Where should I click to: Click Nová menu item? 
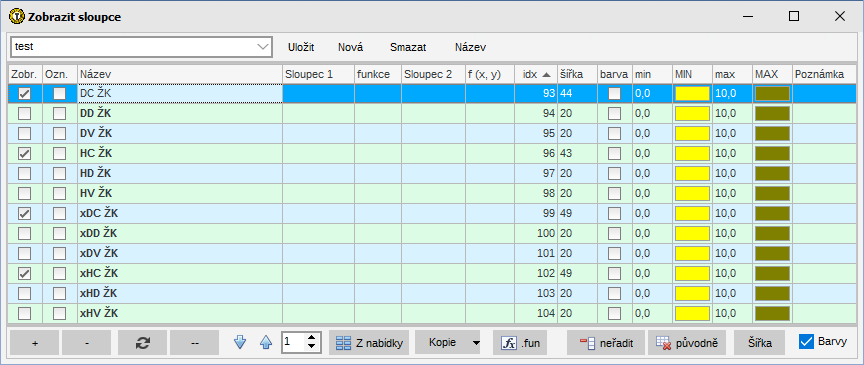coord(350,47)
